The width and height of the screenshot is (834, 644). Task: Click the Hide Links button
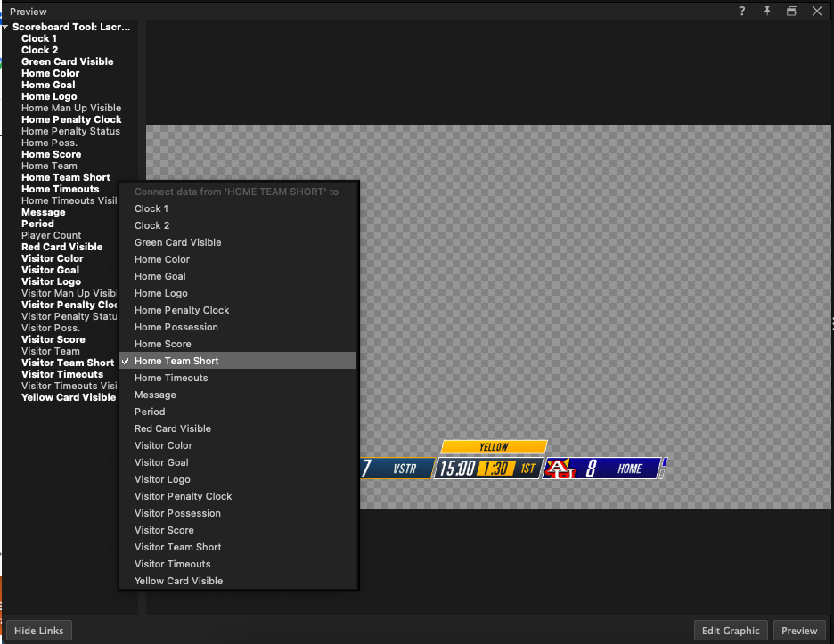(39, 630)
